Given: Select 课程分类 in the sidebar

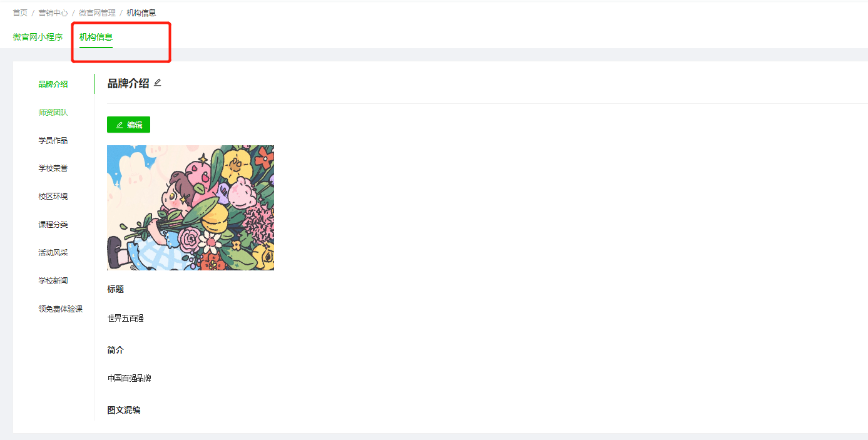Looking at the screenshot, I should point(53,225).
